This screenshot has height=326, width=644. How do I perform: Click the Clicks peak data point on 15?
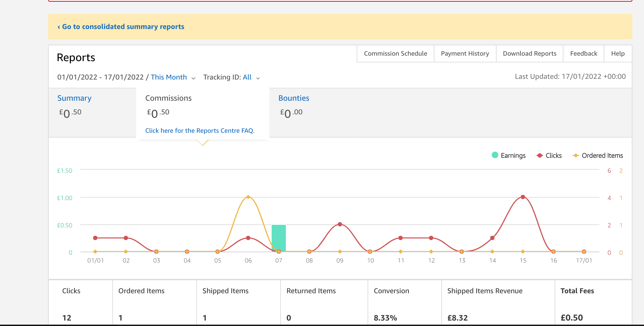(523, 197)
